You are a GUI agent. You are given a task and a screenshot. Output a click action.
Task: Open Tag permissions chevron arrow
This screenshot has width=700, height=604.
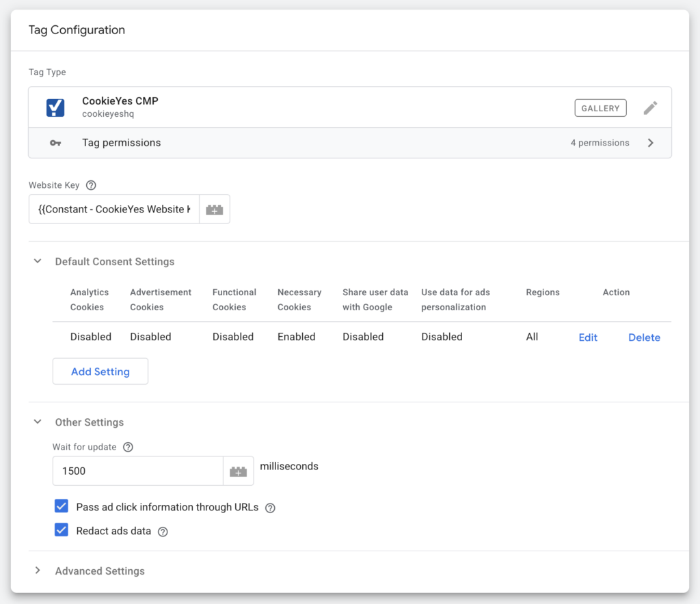coord(651,143)
